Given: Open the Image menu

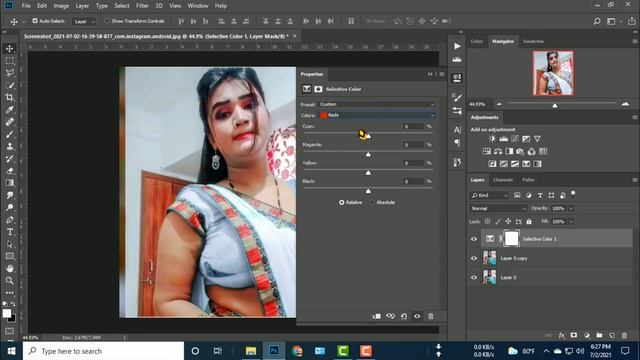Looking at the screenshot, I should [61, 6].
